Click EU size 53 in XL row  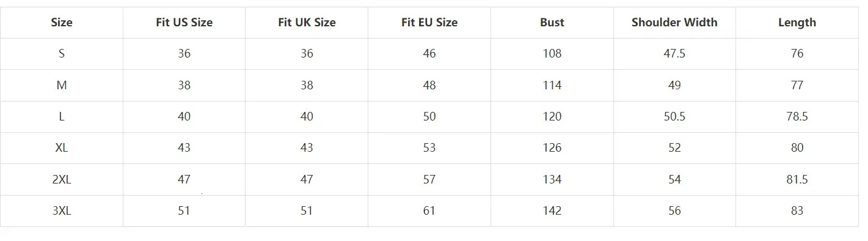(429, 148)
